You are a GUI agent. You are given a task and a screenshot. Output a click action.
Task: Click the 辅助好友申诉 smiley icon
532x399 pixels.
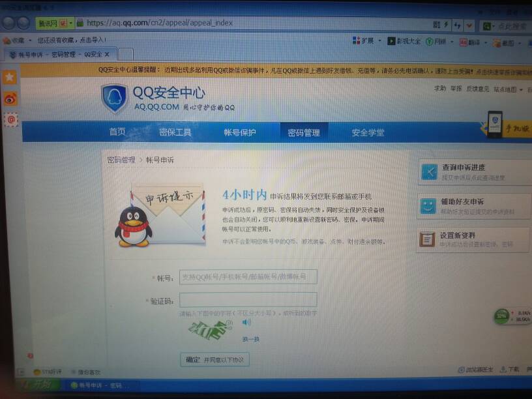428,206
